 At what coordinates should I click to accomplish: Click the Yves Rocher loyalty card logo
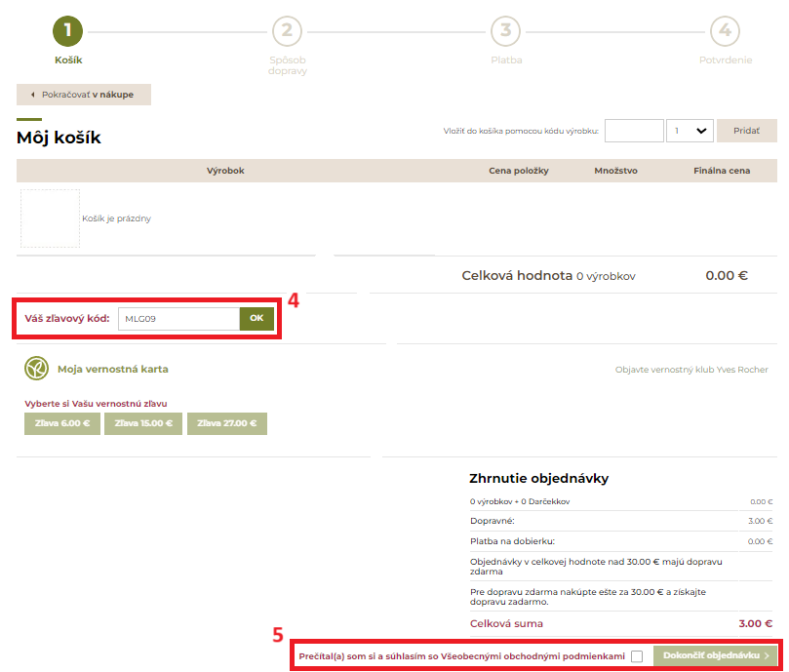coord(36,369)
